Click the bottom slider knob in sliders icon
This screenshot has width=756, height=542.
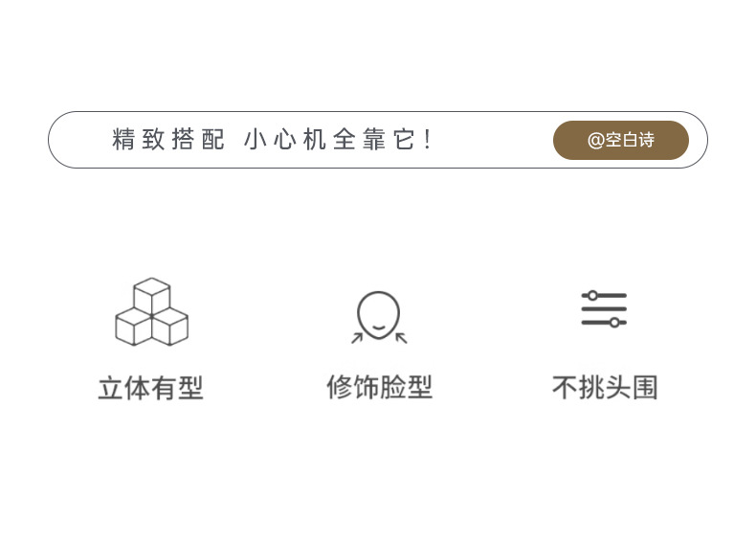point(614,323)
